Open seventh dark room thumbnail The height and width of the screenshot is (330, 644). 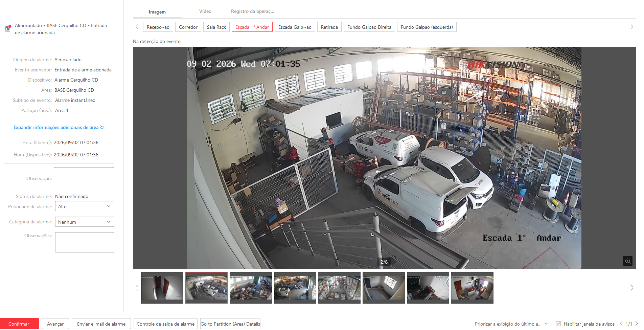pos(428,288)
